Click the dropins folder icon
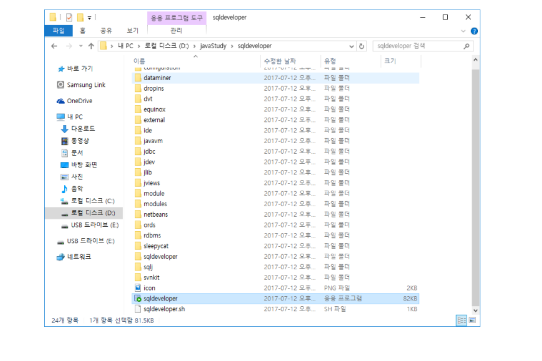 [x=138, y=88]
